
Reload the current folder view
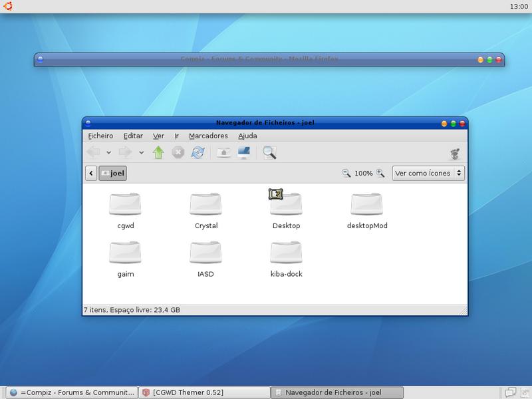[x=198, y=153]
